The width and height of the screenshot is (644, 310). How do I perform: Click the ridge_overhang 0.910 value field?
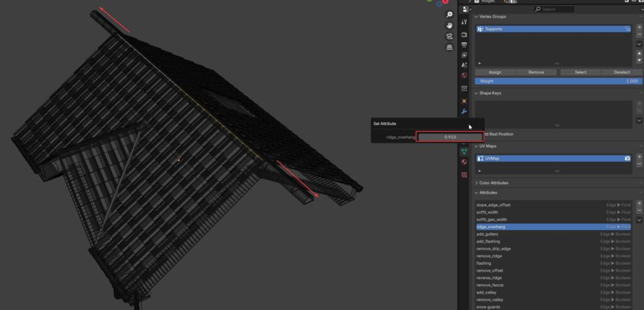(x=450, y=136)
